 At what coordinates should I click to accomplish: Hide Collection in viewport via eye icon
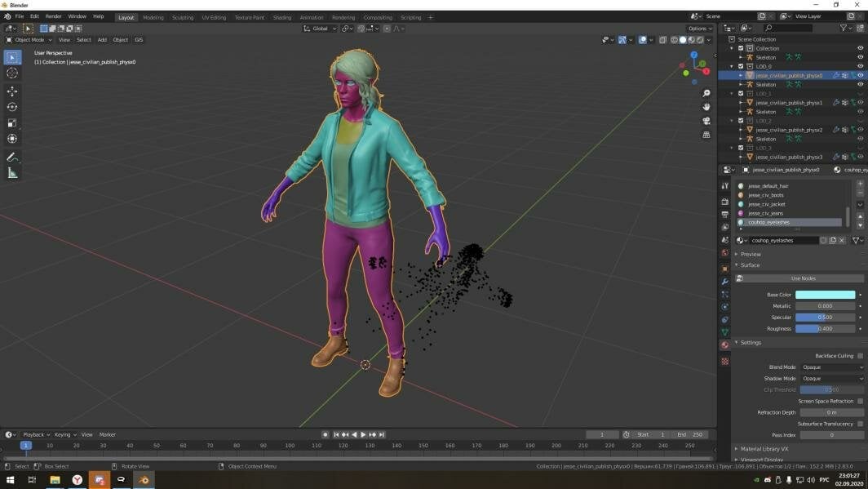point(860,48)
